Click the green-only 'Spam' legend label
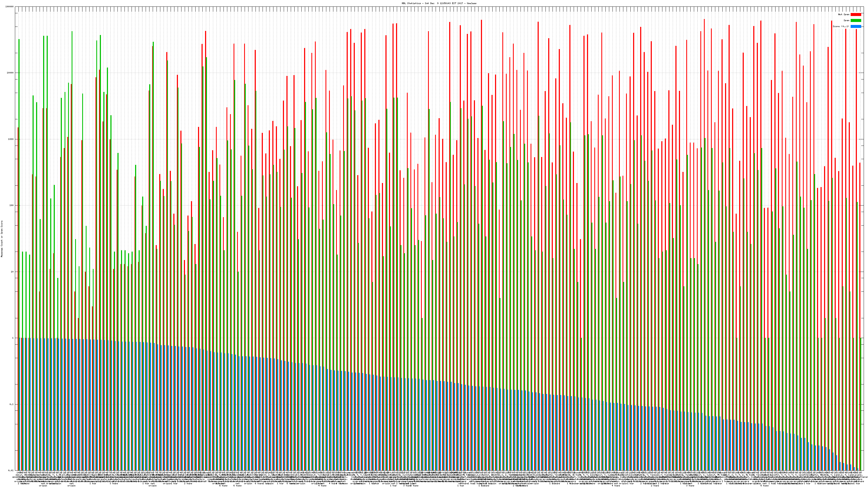Screen dimensions: 868x488 click(846, 21)
